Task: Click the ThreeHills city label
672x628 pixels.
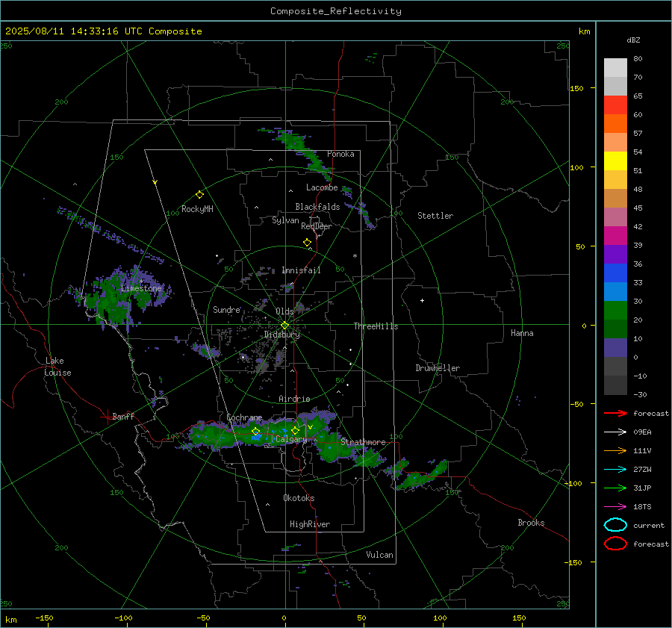Action: coord(376,326)
